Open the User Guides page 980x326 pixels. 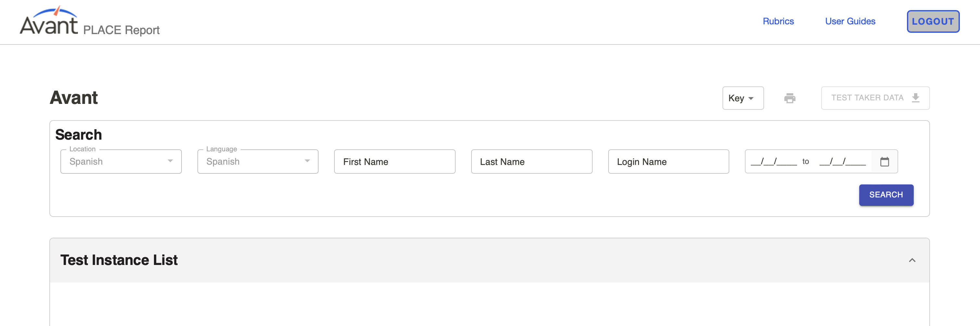click(850, 21)
